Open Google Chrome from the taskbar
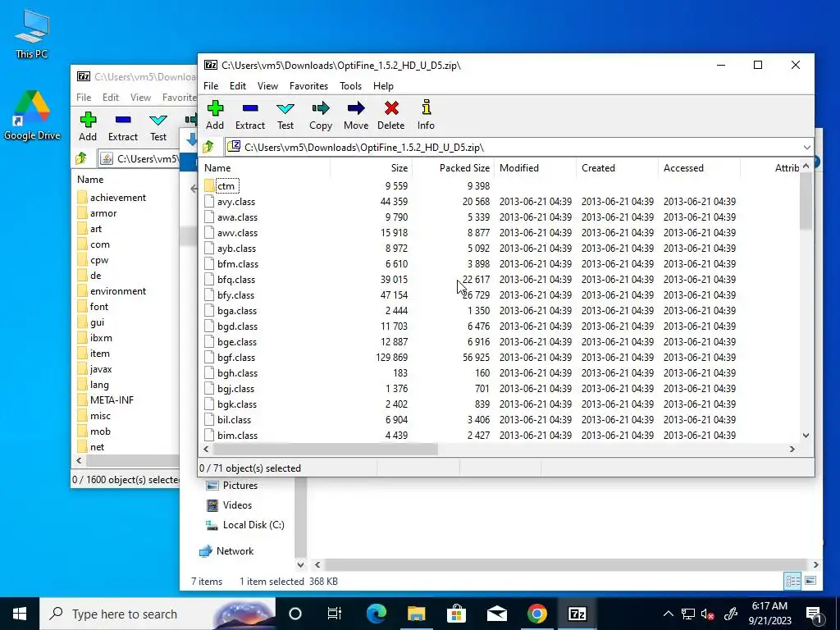The height and width of the screenshot is (630, 840). [536, 614]
